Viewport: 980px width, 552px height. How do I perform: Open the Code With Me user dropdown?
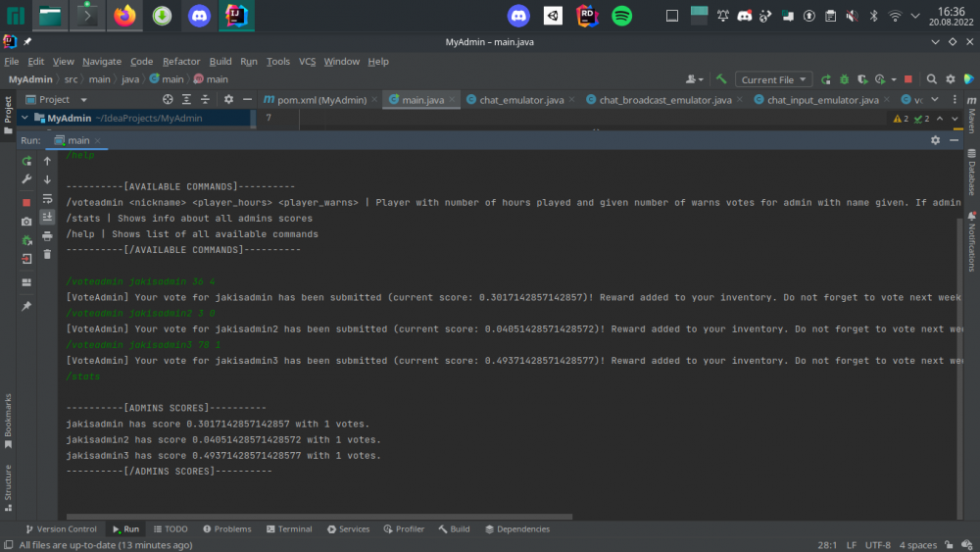(695, 79)
